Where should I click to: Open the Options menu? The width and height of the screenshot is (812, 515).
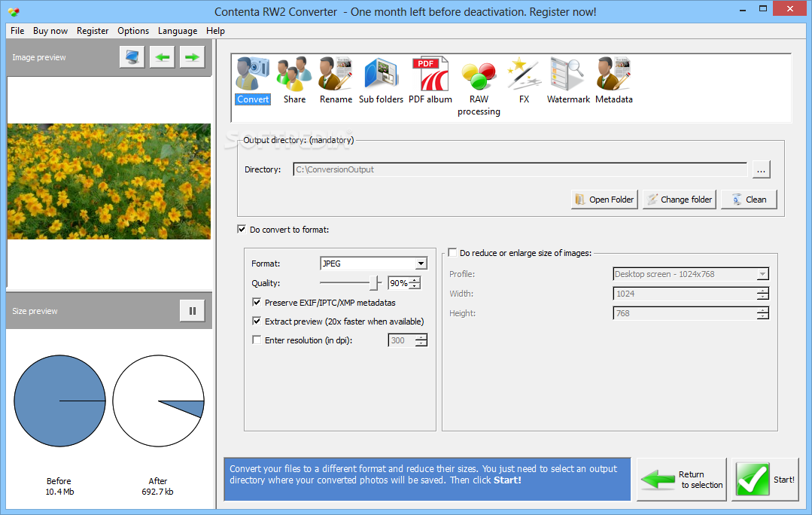pos(133,31)
